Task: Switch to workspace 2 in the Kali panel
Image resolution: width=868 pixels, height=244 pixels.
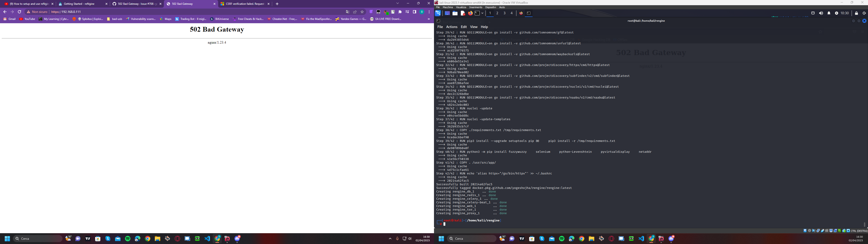Action: pos(497,13)
